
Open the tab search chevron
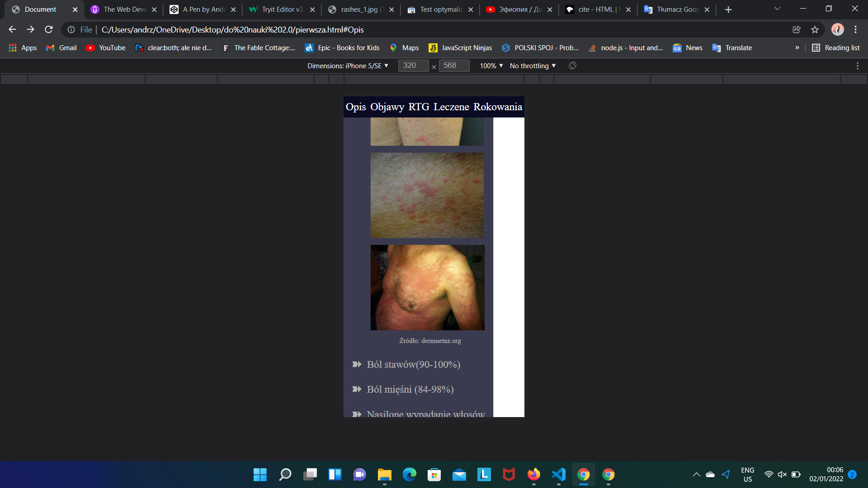click(x=777, y=9)
